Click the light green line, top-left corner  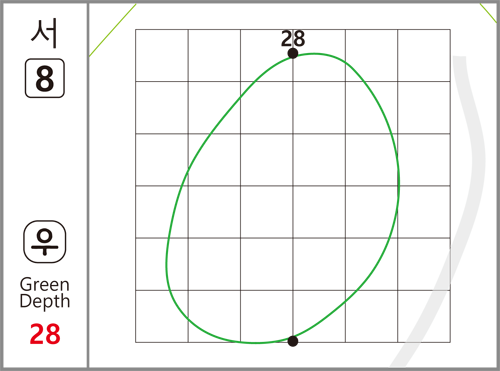pyautogui.click(x=113, y=30)
